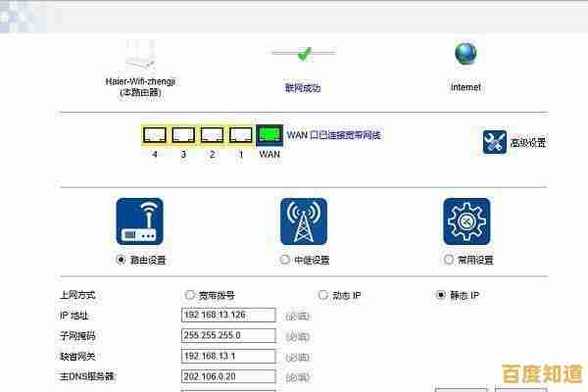Click the 上网方式 label
The image size is (588, 392).
pyautogui.click(x=77, y=295)
